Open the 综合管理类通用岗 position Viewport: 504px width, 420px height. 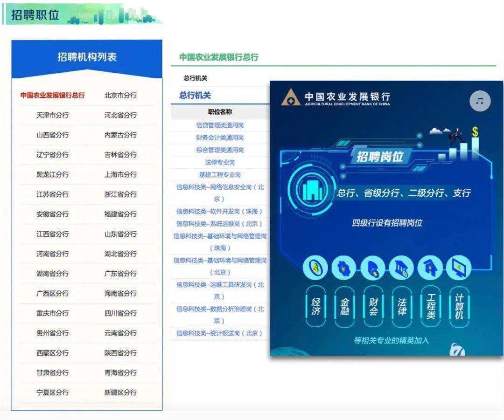pyautogui.click(x=220, y=150)
